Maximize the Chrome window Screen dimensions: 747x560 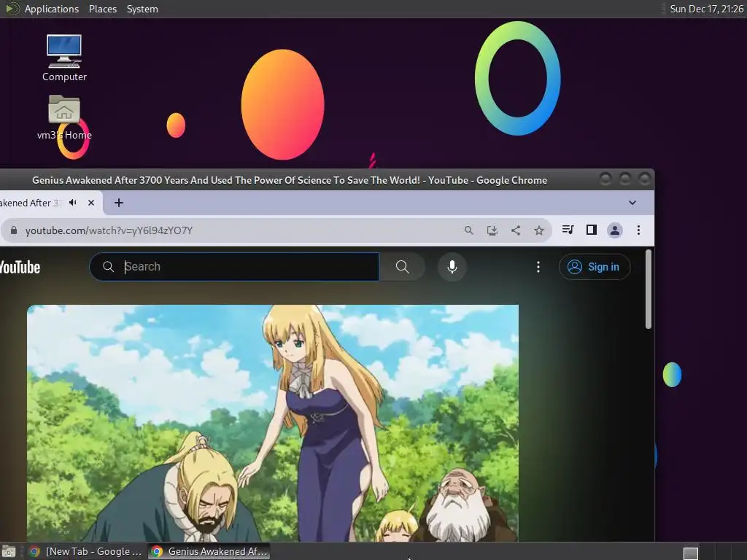click(x=624, y=179)
